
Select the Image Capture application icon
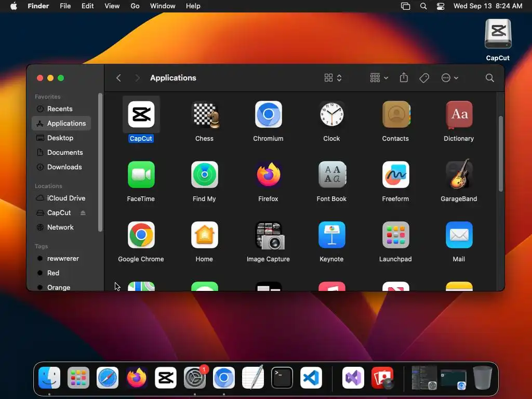tap(270, 235)
